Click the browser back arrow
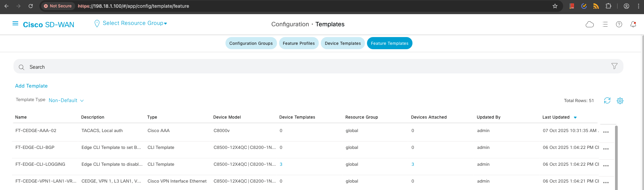 pyautogui.click(x=6, y=6)
